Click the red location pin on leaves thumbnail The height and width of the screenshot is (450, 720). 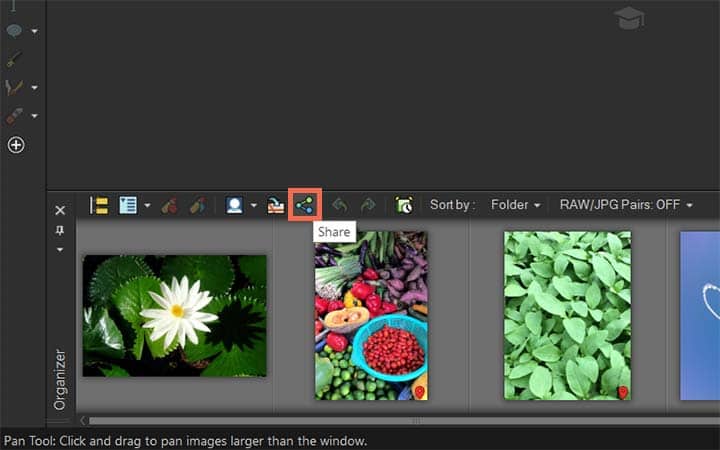tap(623, 392)
